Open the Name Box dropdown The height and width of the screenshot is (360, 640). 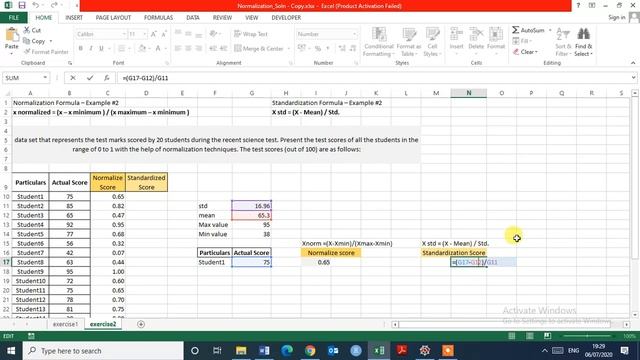[45, 78]
